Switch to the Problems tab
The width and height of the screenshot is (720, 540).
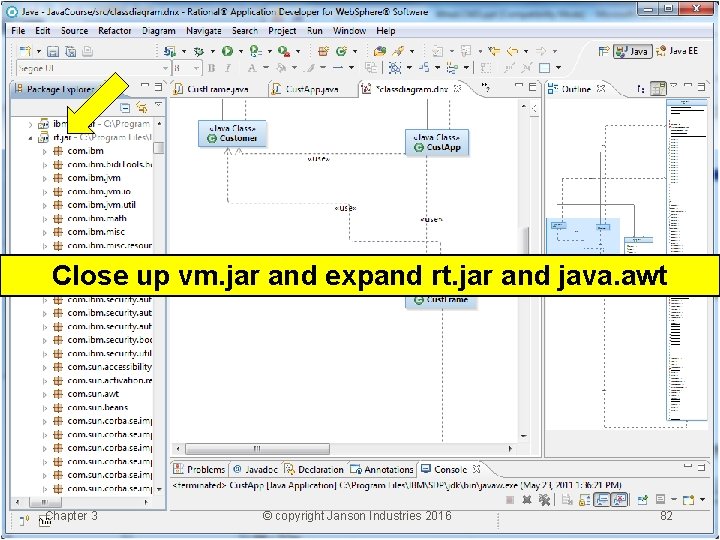click(x=200, y=469)
